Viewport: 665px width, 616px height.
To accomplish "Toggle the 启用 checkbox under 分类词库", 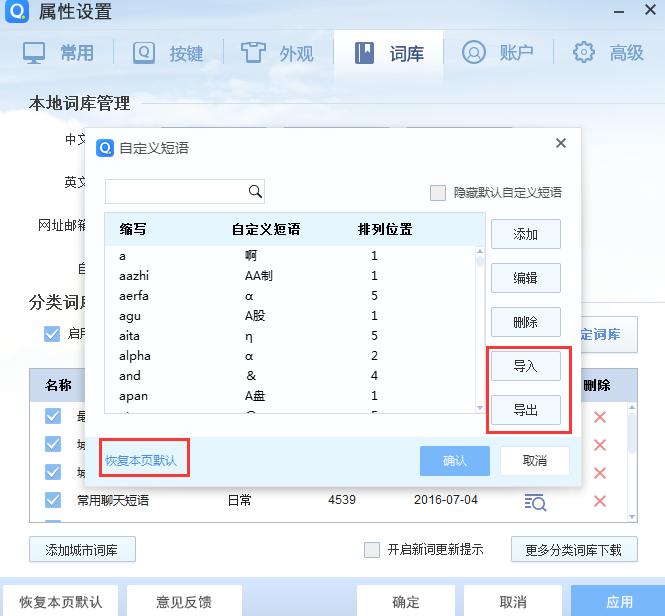I will click(x=52, y=334).
